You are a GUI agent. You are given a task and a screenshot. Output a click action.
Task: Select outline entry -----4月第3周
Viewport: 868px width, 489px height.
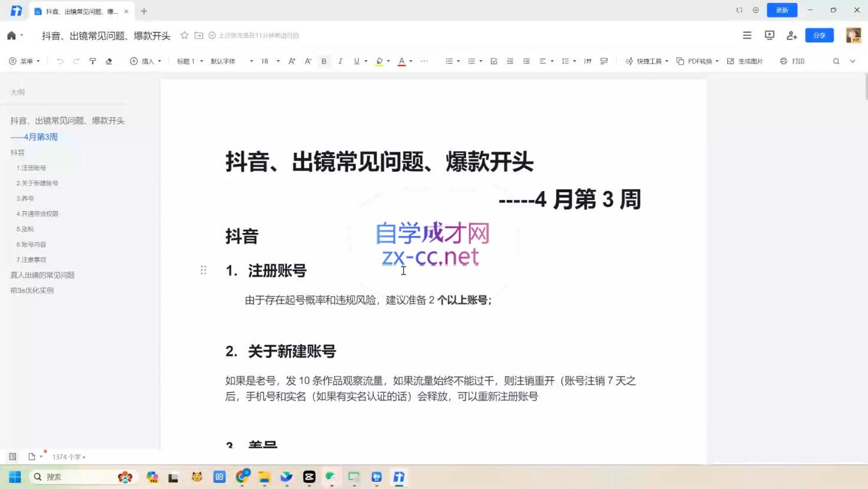(34, 137)
